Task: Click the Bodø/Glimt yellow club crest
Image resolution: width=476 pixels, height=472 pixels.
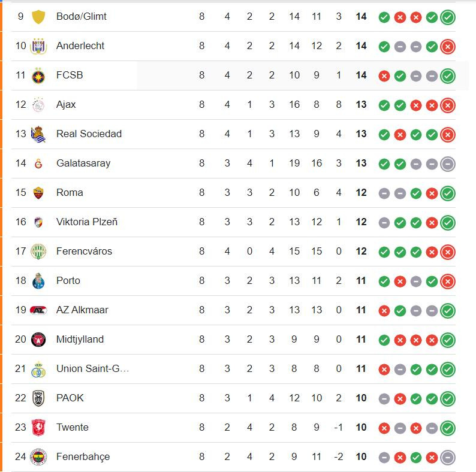Action: pyautogui.click(x=38, y=17)
